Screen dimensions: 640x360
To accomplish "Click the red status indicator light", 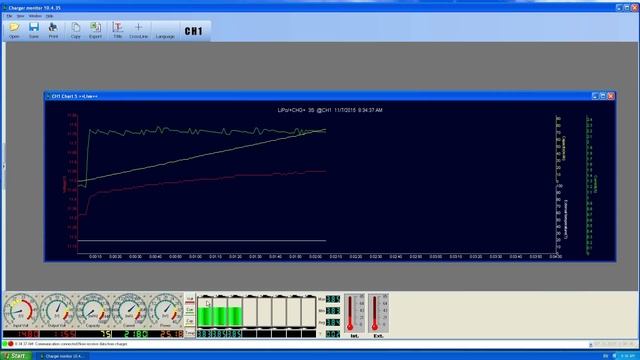I will click(11, 344).
